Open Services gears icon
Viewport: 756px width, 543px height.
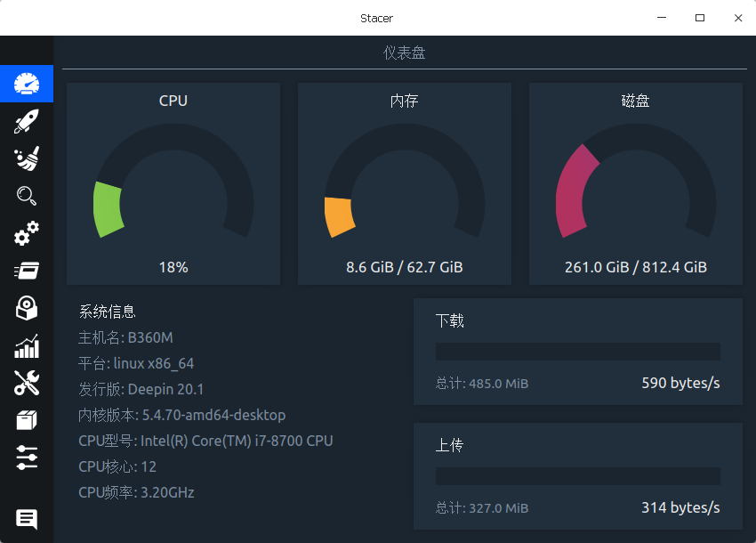pos(27,233)
